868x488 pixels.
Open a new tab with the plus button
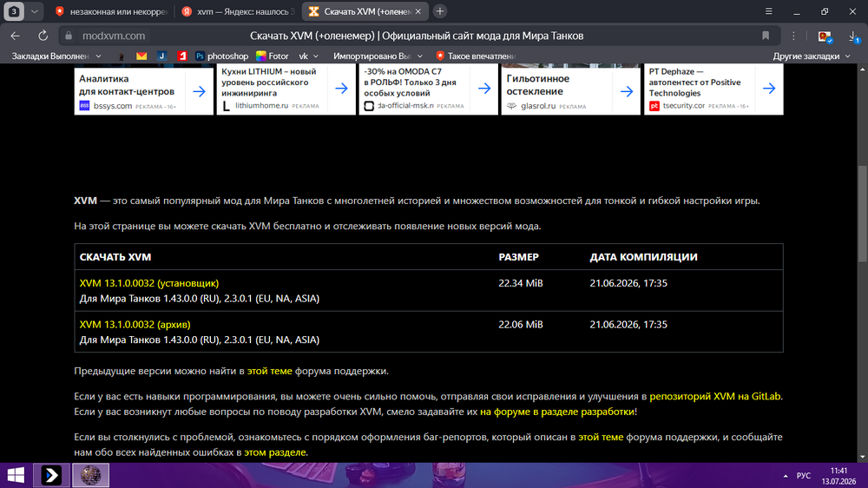coord(439,11)
